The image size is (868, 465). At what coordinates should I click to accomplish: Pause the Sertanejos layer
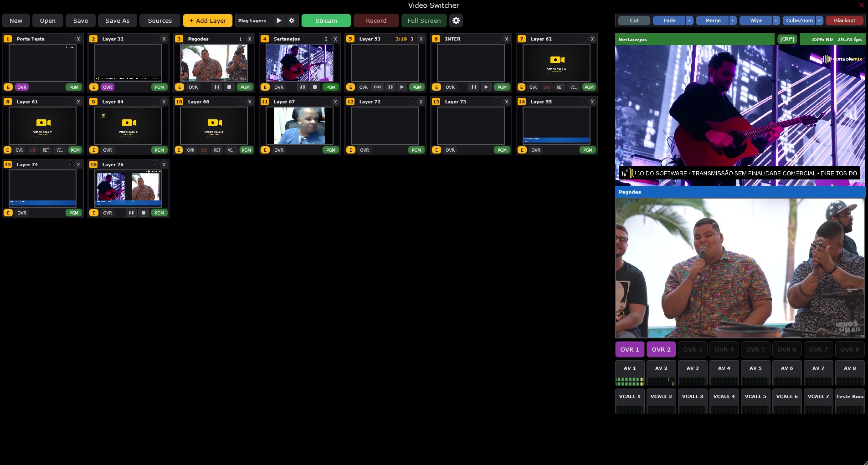coord(303,87)
